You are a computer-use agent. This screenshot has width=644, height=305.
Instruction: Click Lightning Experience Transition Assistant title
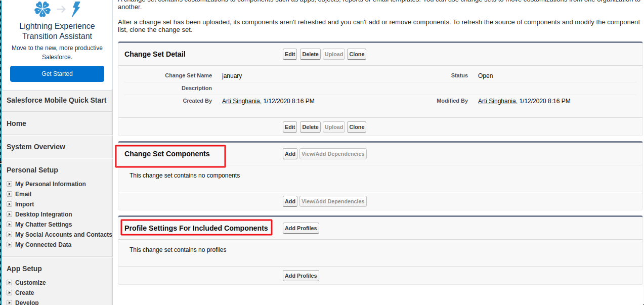57,31
